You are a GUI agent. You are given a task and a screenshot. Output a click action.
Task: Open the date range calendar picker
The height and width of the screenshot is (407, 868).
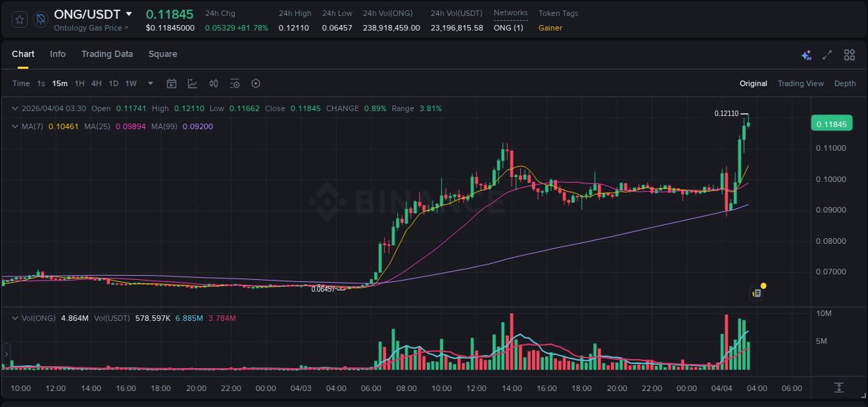(x=172, y=83)
